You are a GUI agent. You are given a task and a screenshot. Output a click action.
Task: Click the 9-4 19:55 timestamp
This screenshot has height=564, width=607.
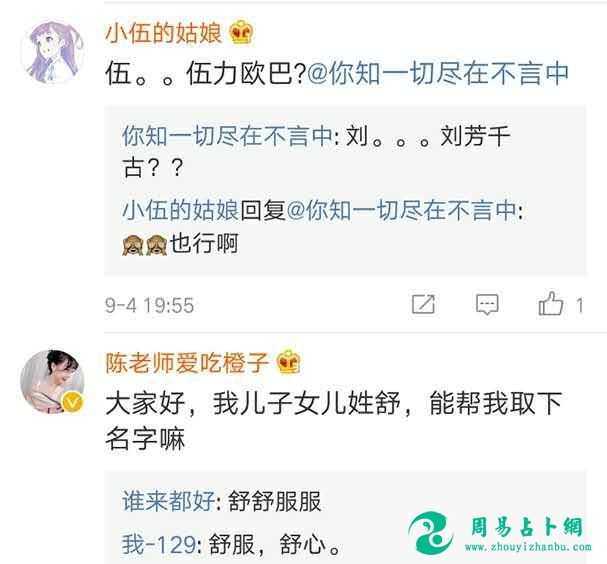[x=149, y=305]
